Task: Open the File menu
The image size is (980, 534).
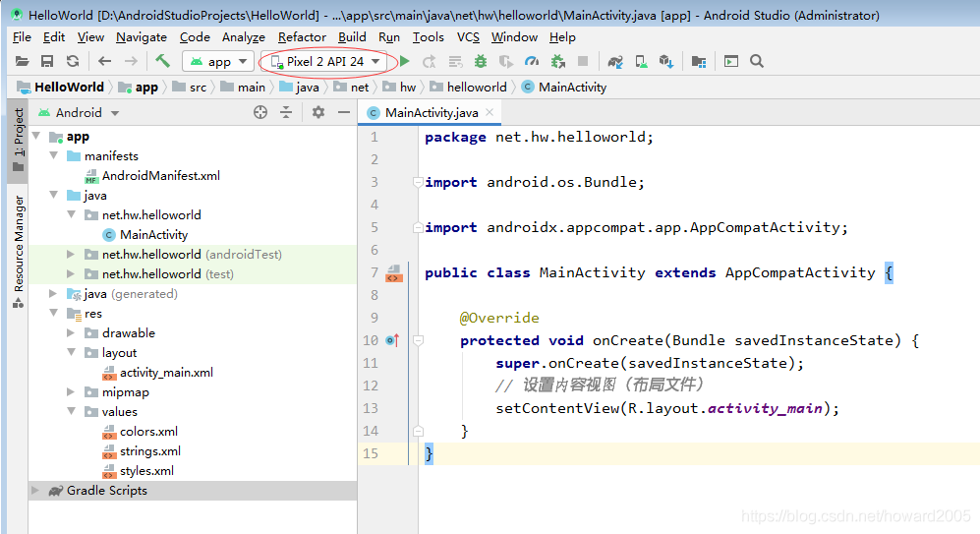Action: [x=22, y=37]
